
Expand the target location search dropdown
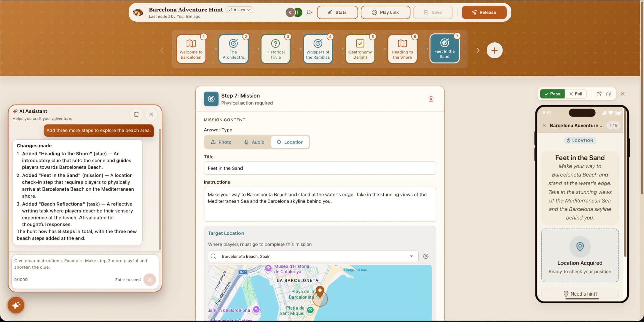tap(411, 256)
